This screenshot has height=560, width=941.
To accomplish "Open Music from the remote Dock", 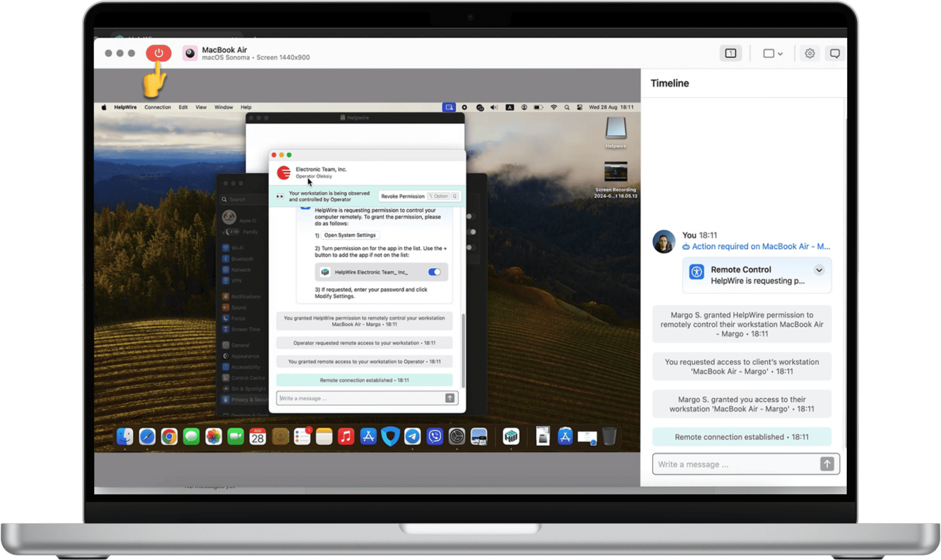I will 346,436.
